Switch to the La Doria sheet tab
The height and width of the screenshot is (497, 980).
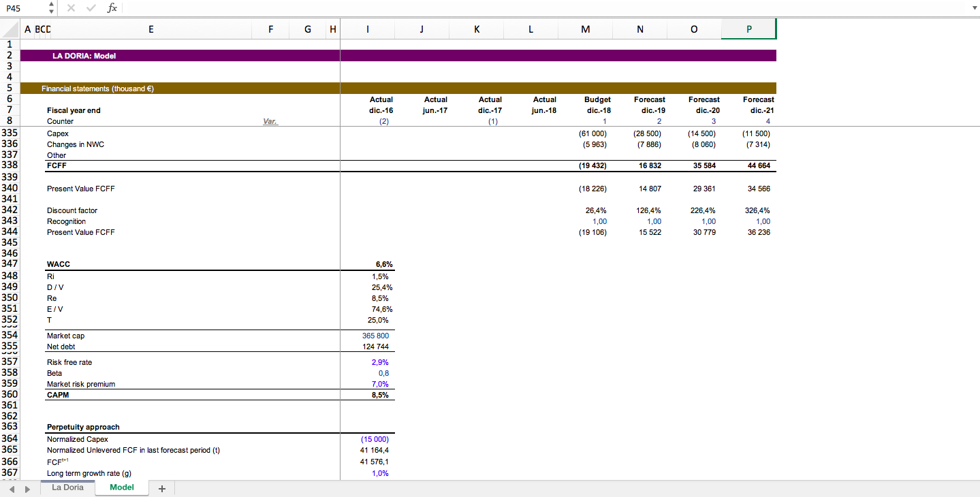(x=67, y=487)
